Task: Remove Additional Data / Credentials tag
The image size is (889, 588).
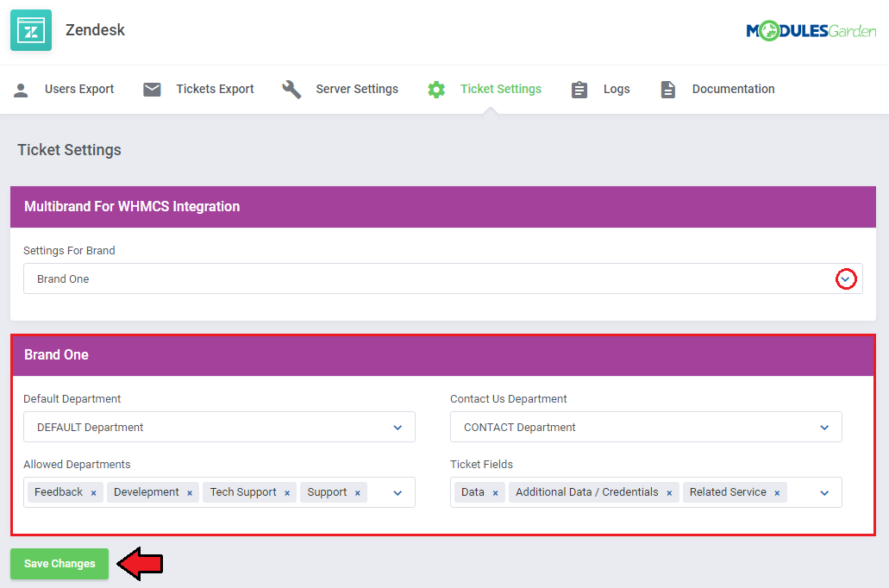Action: tap(669, 493)
